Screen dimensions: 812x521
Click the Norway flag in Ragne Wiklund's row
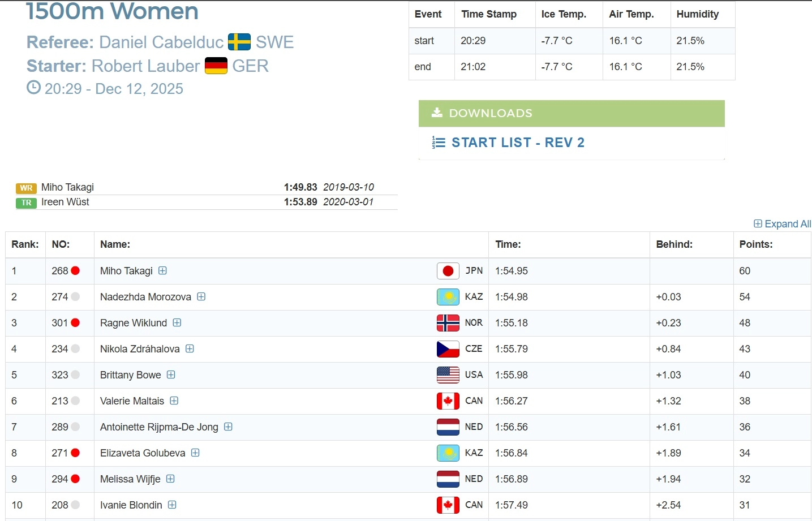pos(448,323)
